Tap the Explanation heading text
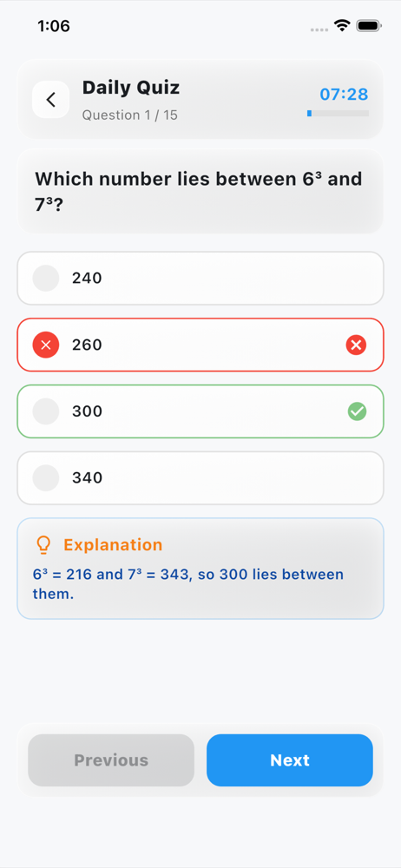This screenshot has height=868, width=401. (x=113, y=545)
